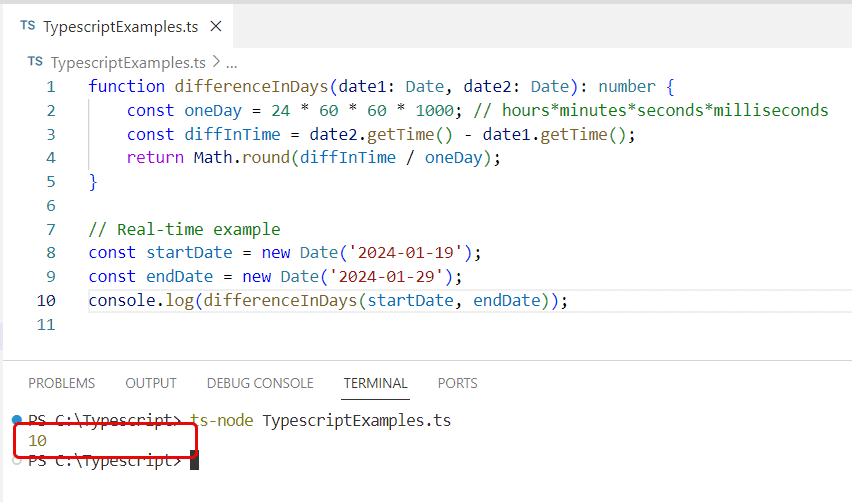Click the value 1000 on line 2
The image size is (852, 502).
click(434, 110)
